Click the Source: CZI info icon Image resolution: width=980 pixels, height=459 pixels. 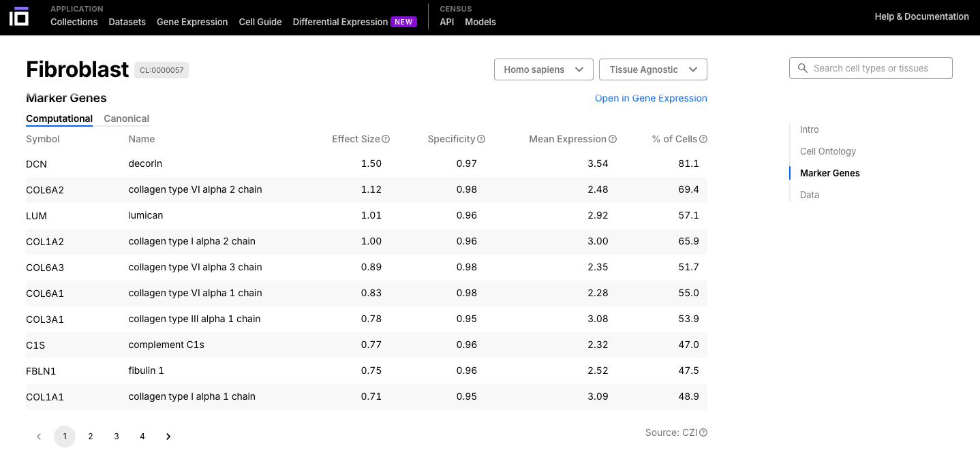(703, 432)
